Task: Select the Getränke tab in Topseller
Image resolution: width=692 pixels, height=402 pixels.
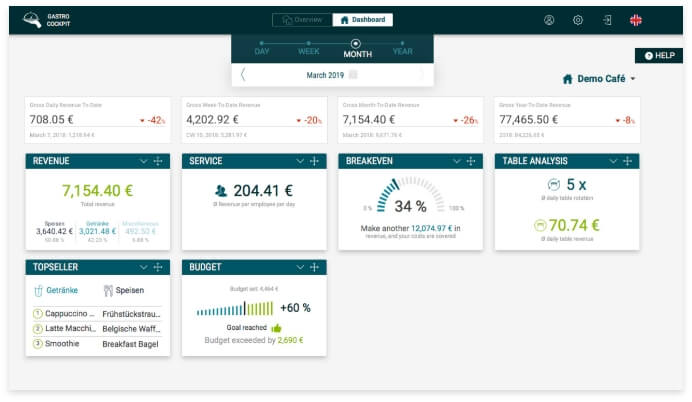Action: point(57,291)
